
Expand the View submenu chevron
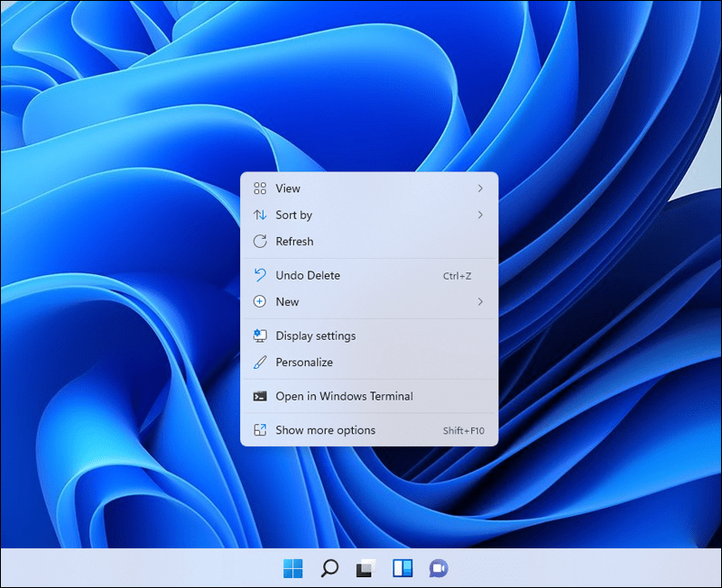(x=480, y=188)
